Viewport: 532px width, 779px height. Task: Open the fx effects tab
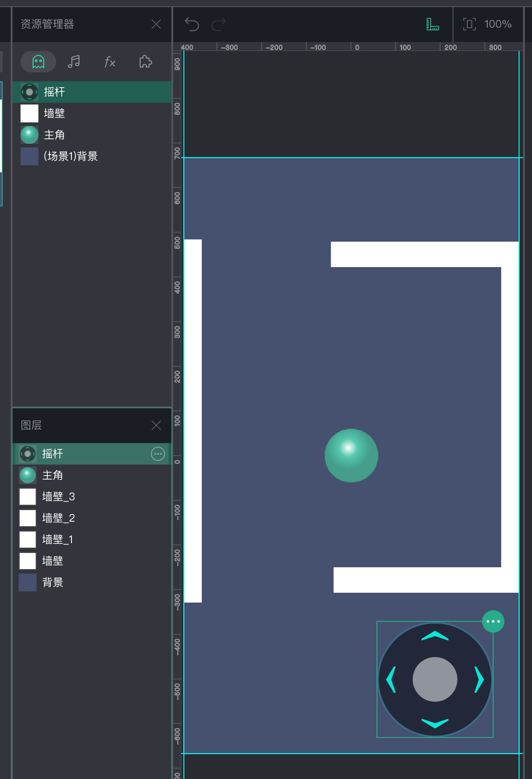point(110,62)
